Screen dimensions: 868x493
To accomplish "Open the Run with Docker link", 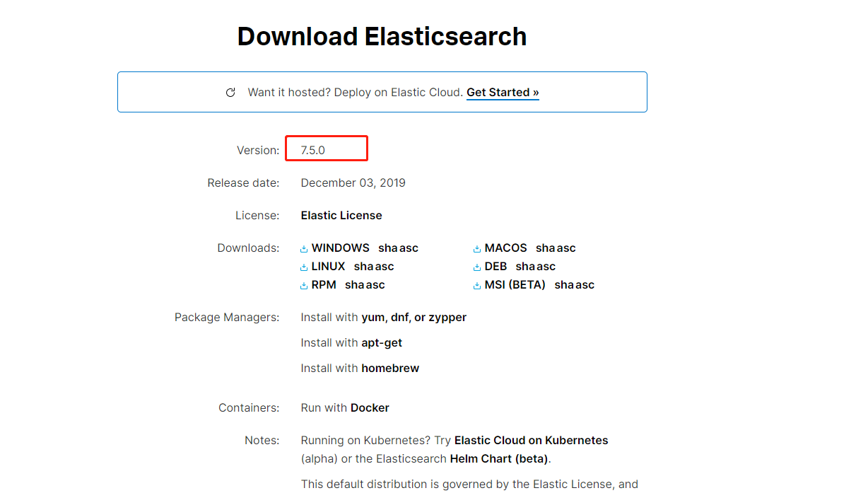I will pos(370,408).
